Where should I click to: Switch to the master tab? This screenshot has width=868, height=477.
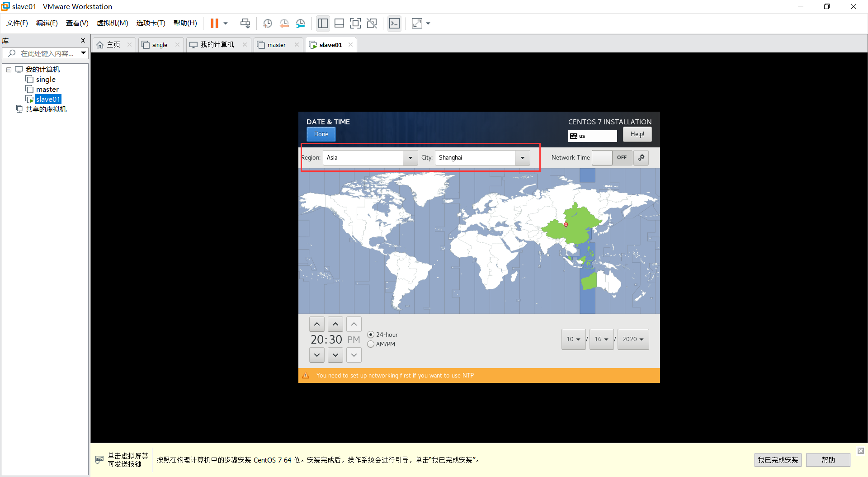coord(276,44)
